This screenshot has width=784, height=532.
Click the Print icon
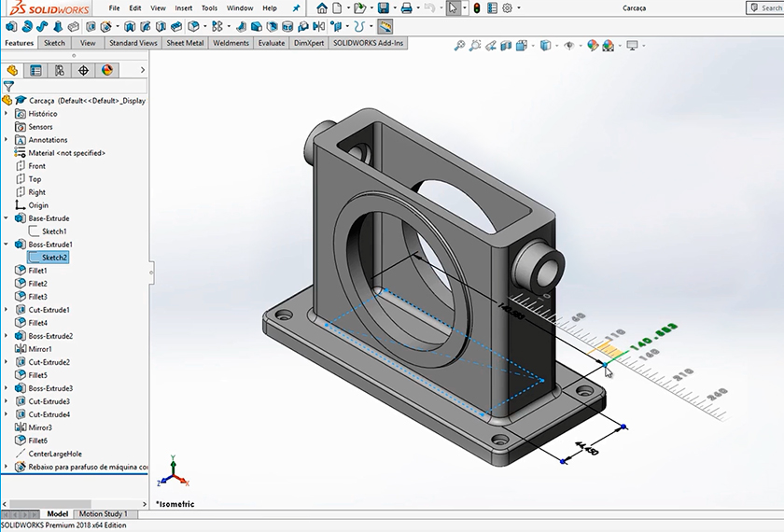pos(406,8)
